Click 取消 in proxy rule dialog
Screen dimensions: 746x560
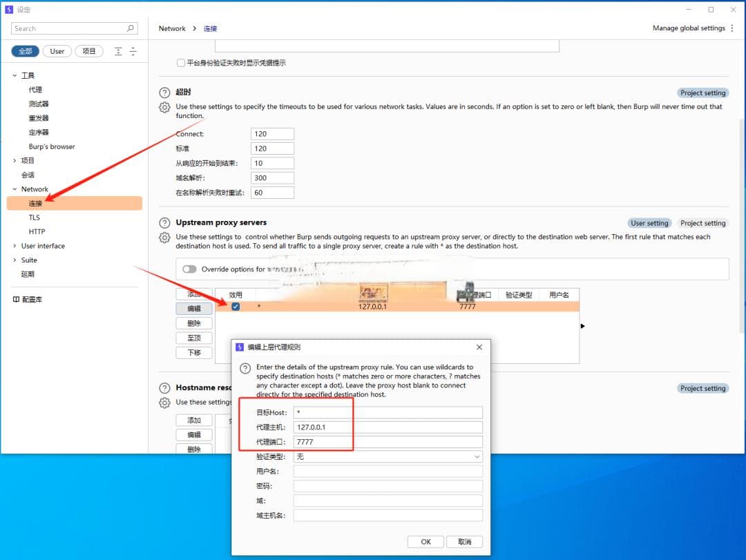click(x=464, y=542)
